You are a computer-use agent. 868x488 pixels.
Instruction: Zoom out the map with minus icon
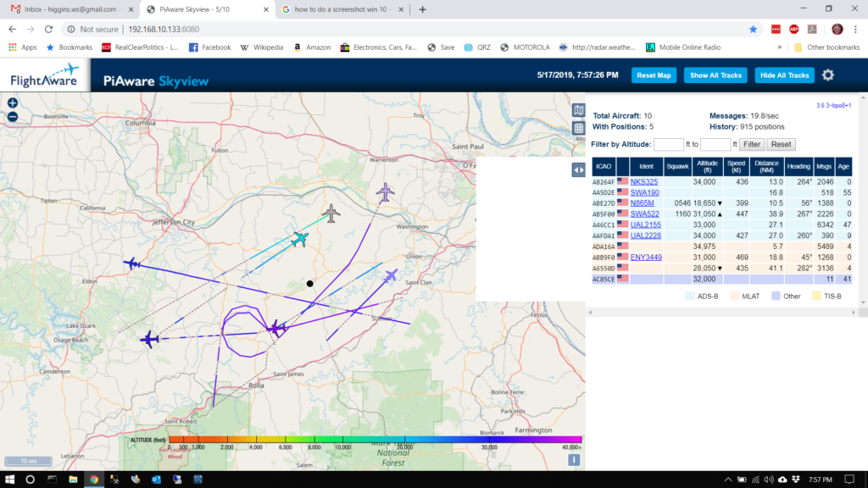point(12,117)
